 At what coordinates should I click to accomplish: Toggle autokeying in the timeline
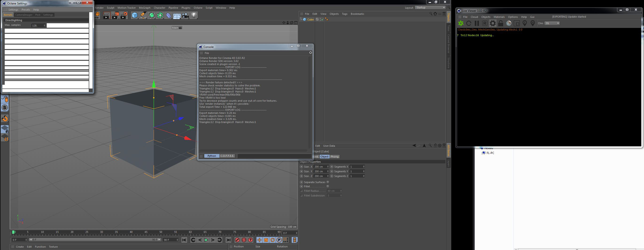tap(244, 240)
